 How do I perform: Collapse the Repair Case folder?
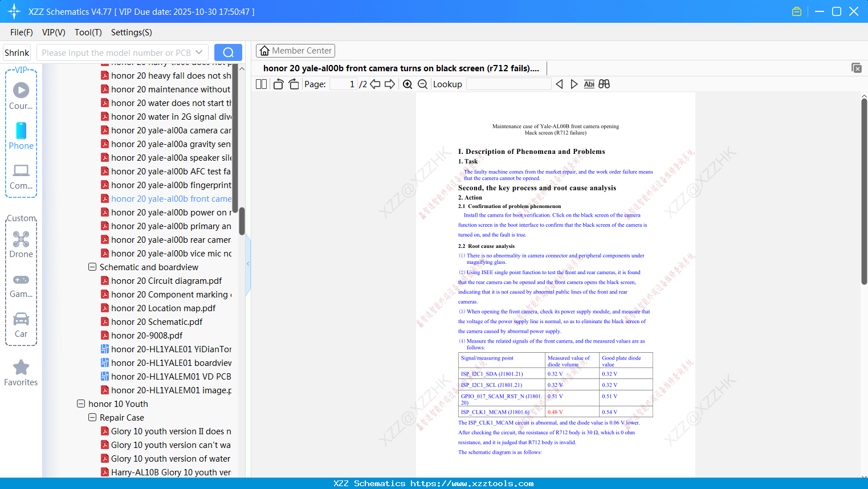coord(92,417)
